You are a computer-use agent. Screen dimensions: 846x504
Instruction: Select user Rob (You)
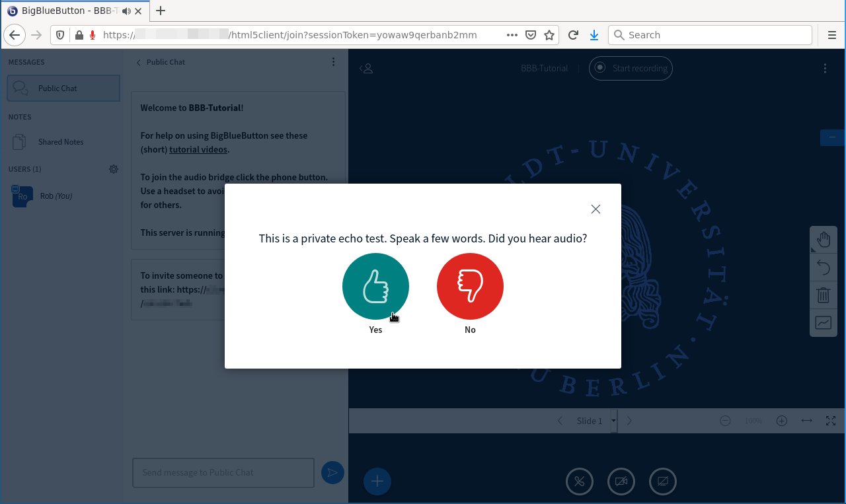pyautogui.click(x=63, y=196)
